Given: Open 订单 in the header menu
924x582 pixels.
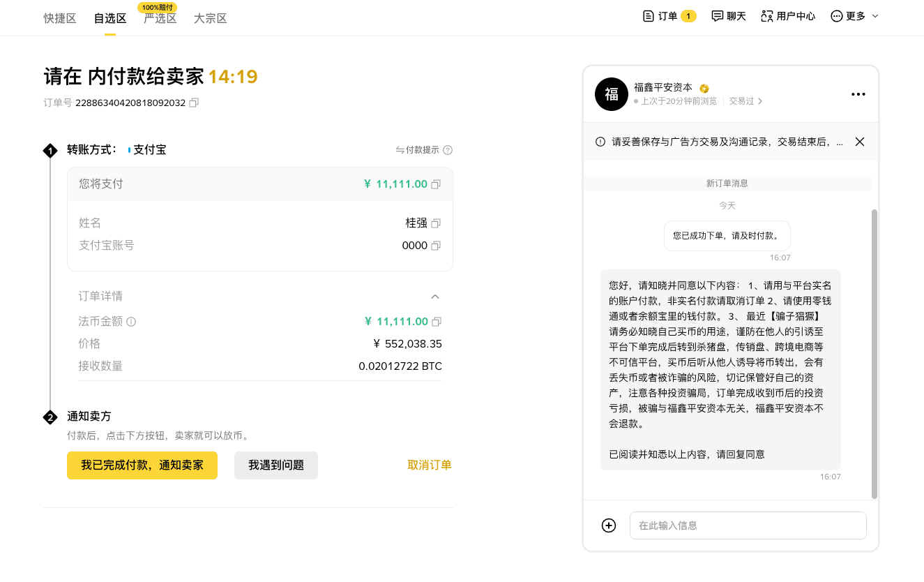Looking at the screenshot, I should tap(668, 16).
